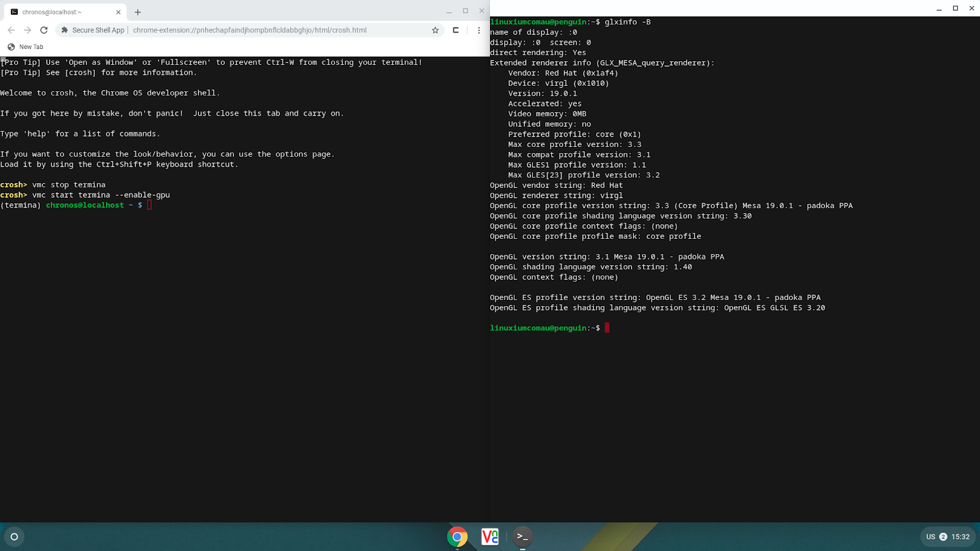Click the penguin terminal prompt cursor

point(607,328)
